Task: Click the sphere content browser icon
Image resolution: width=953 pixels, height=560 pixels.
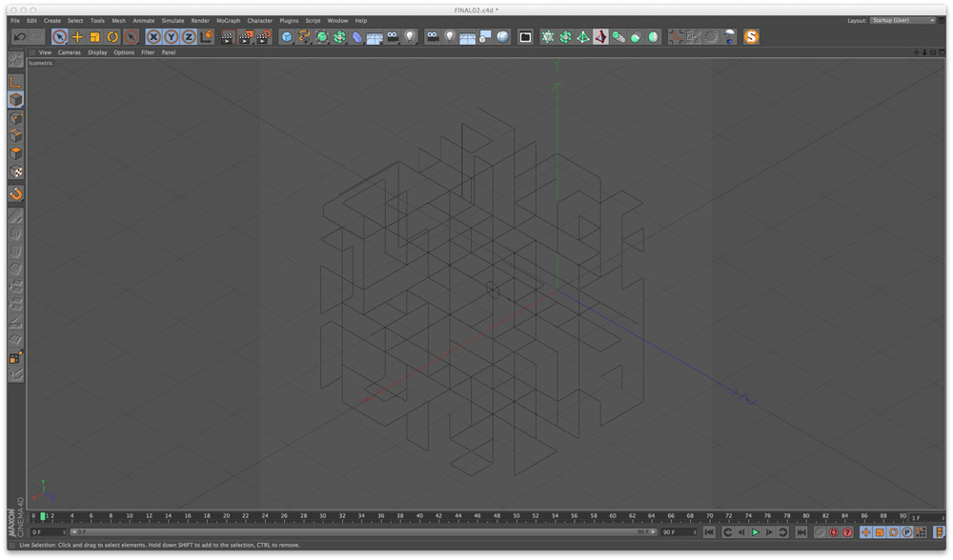Action: pyautogui.click(x=502, y=37)
